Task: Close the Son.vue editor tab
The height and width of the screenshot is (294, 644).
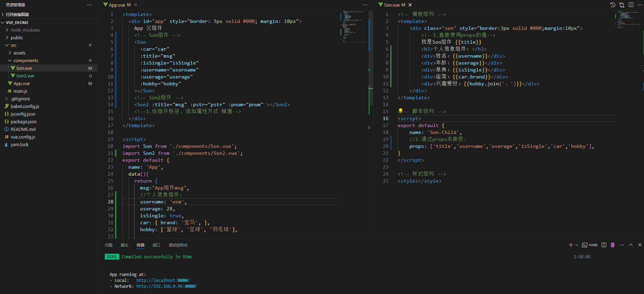Action: pyautogui.click(x=410, y=5)
